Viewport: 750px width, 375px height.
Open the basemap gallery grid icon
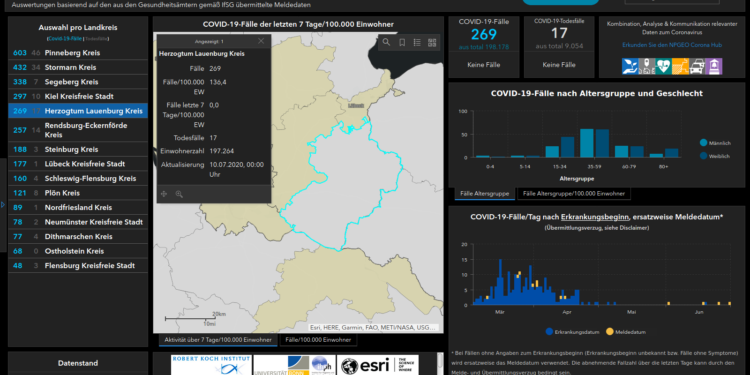pos(432,43)
